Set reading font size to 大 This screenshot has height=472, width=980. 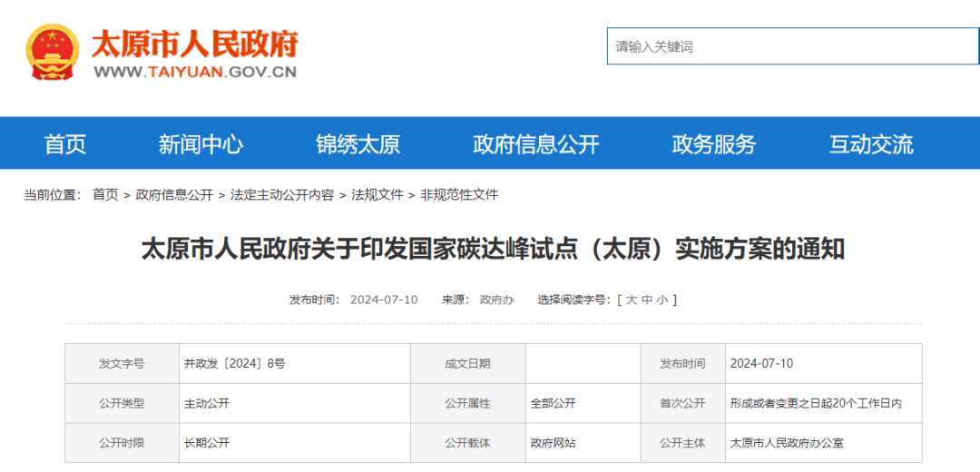coord(632,300)
